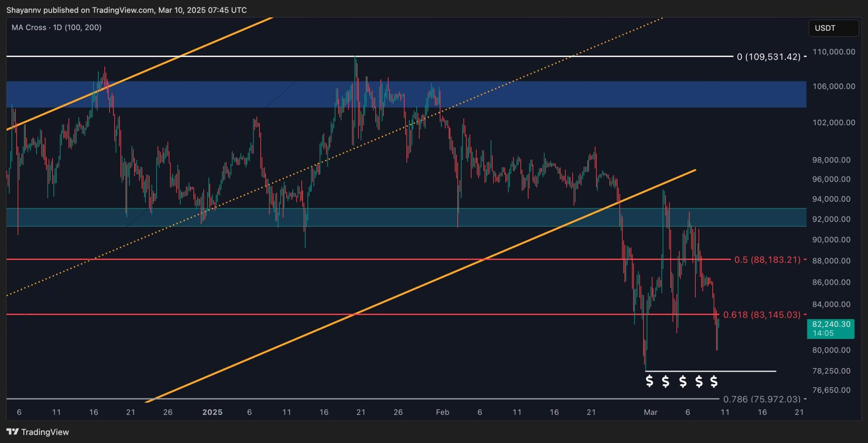Click the 2025 date axis label

(x=212, y=412)
